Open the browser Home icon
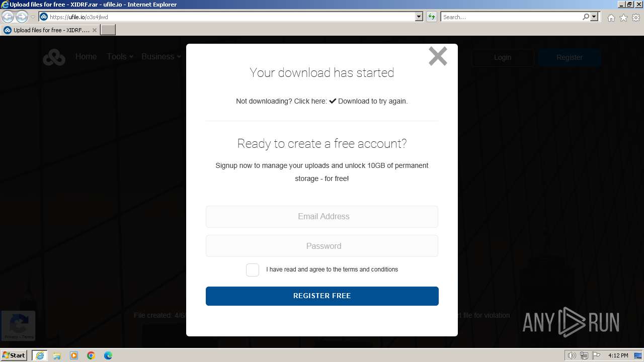 pyautogui.click(x=611, y=18)
